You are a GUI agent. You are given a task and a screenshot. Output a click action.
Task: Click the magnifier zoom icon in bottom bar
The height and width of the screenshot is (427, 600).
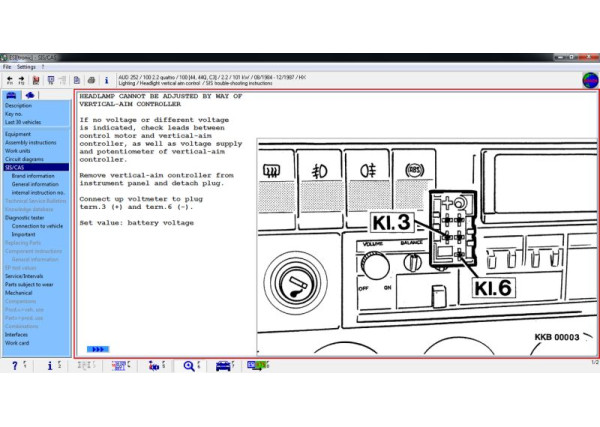tap(188, 366)
